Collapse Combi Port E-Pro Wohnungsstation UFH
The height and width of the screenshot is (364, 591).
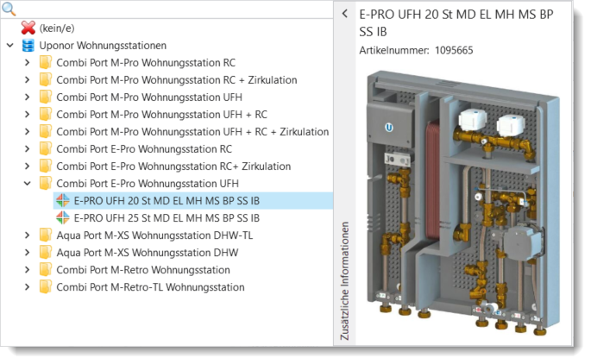coord(27,184)
